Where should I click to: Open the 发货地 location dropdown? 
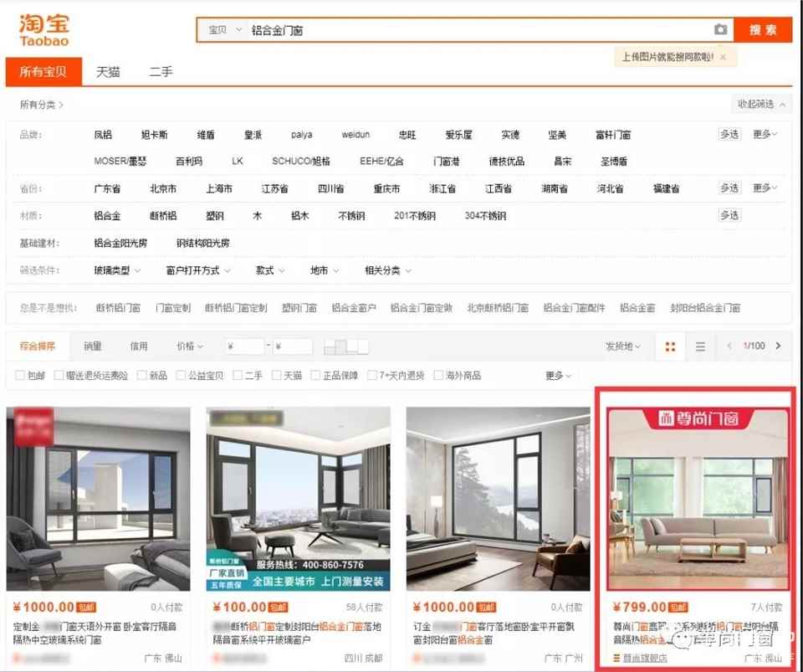[x=623, y=346]
